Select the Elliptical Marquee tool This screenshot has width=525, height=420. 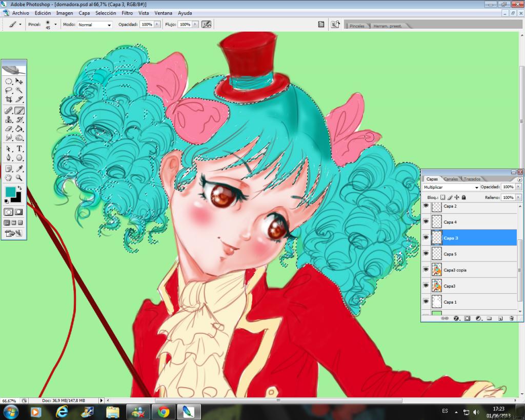(x=9, y=82)
